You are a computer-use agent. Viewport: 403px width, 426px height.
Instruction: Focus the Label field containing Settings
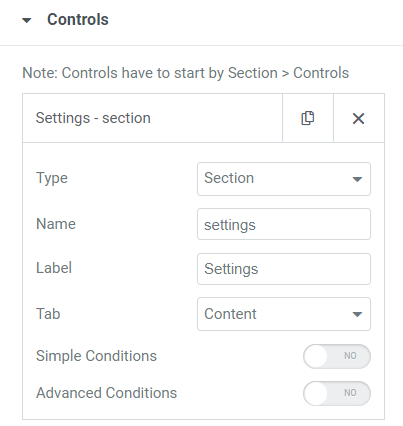[x=284, y=269]
